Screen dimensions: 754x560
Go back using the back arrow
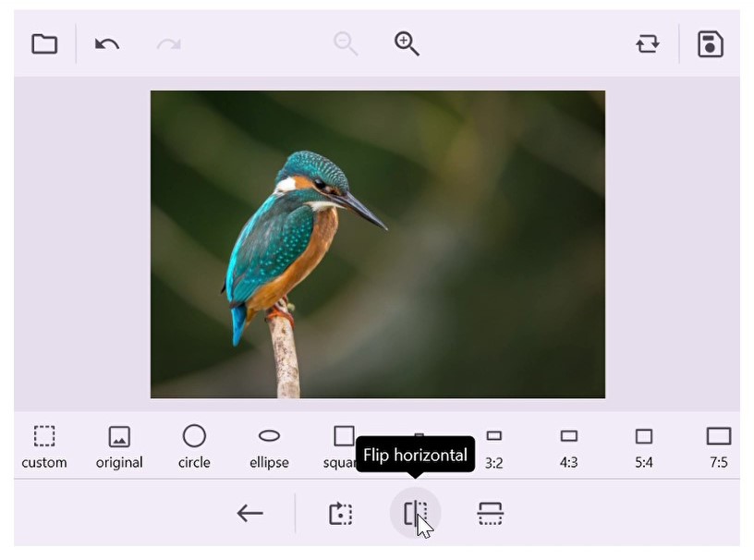(x=249, y=513)
